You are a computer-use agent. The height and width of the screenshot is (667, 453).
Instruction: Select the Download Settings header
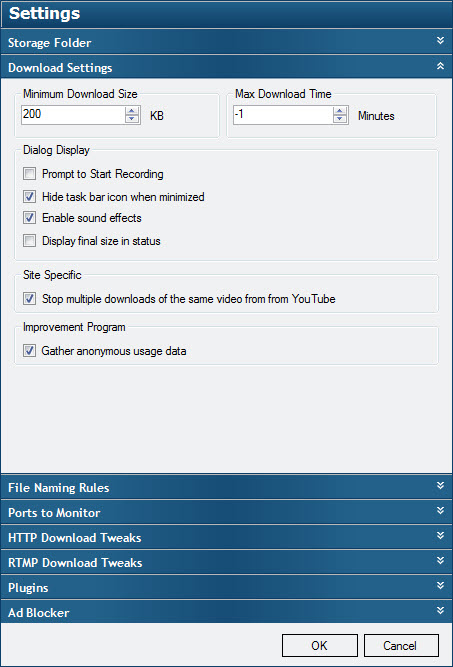[226, 67]
